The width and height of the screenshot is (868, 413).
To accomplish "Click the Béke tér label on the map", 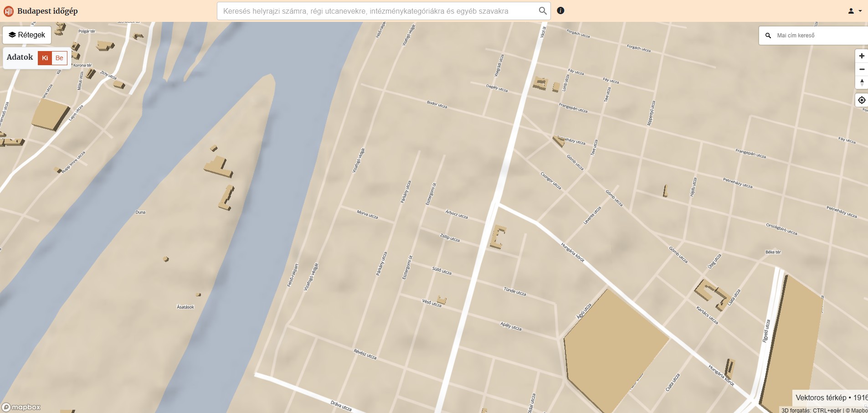I will point(773,252).
